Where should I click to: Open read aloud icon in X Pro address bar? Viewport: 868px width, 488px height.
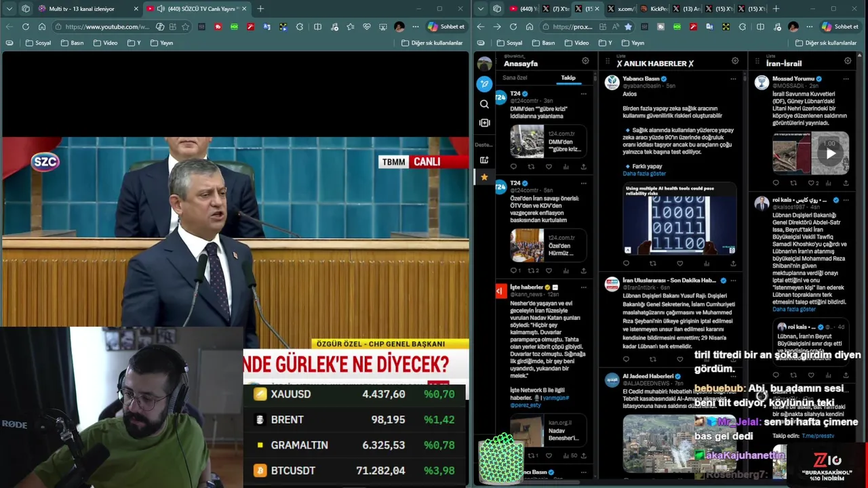click(x=614, y=26)
